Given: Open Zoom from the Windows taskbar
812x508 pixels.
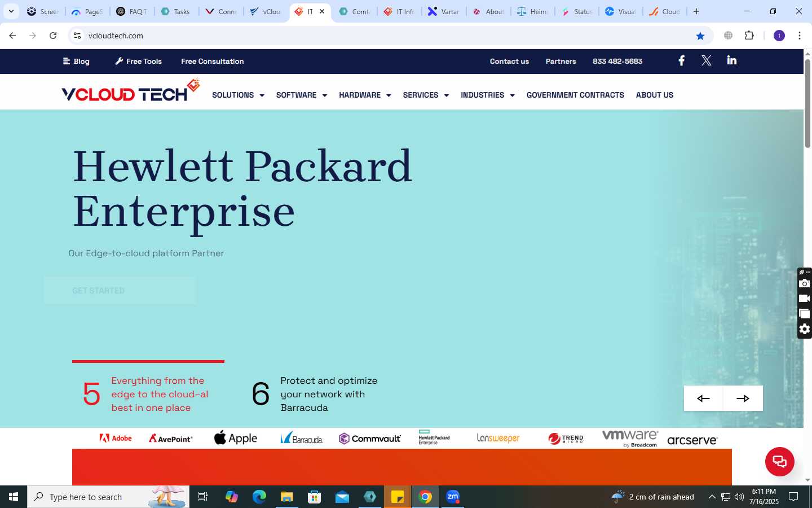Looking at the screenshot, I should coord(453,497).
